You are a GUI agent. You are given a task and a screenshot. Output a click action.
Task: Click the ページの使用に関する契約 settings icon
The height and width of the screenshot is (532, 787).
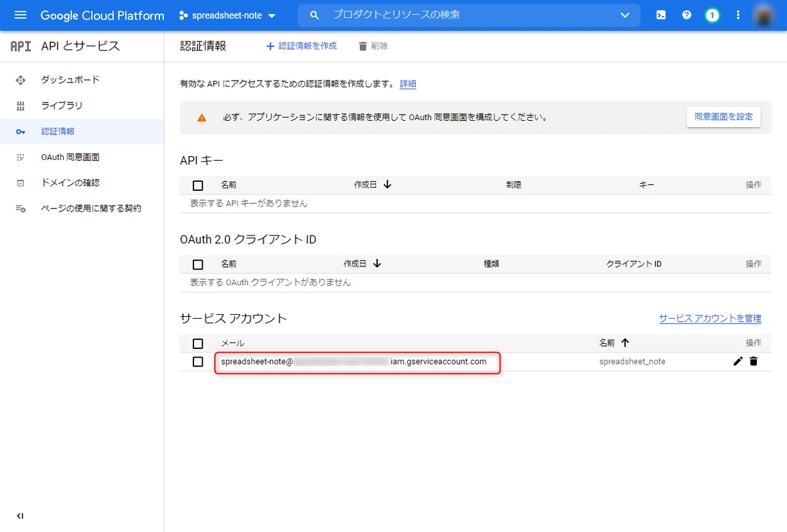(x=20, y=209)
